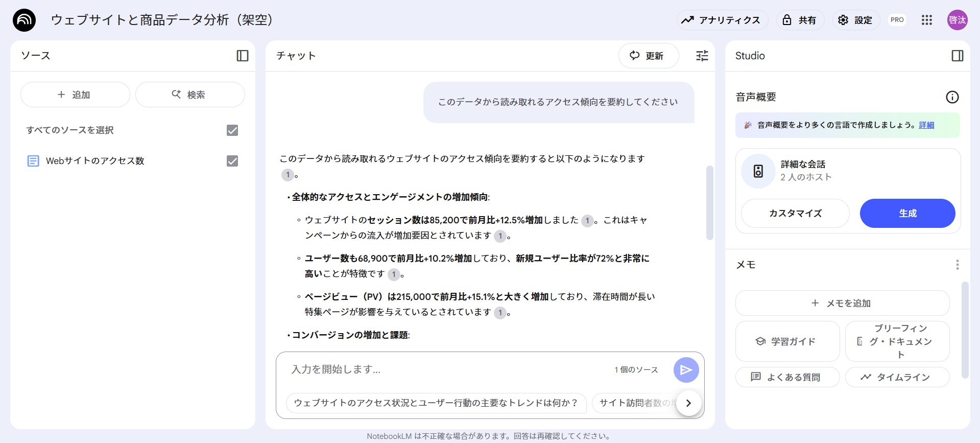Open アナリティクス analytics view
980x443 pixels.
coord(722,20)
